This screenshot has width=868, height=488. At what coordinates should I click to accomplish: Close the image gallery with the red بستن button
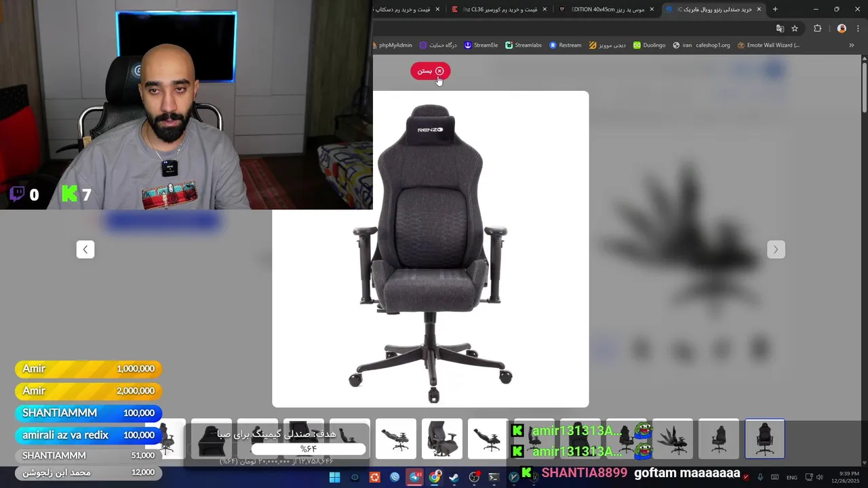[x=430, y=71]
